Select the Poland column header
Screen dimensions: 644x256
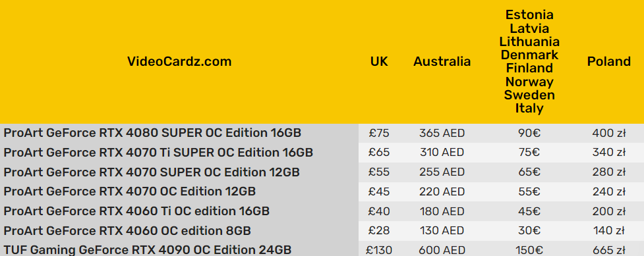[608, 62]
